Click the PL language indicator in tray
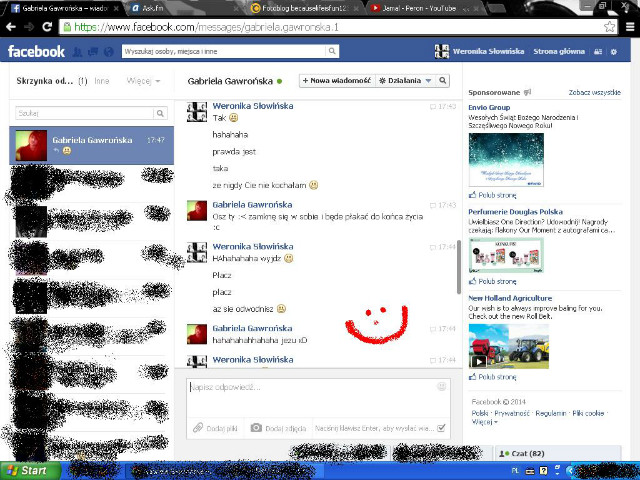Image resolution: width=640 pixels, height=480 pixels. coord(515,471)
